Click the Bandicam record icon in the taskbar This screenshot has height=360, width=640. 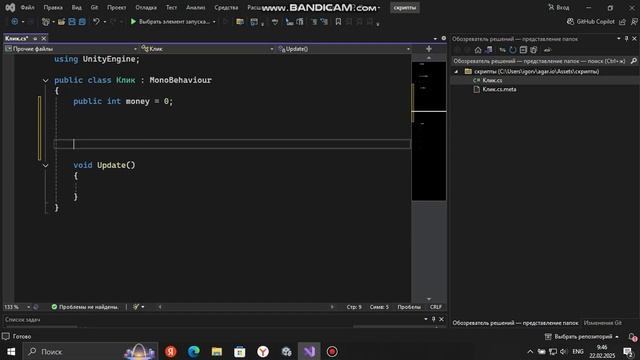point(332,351)
